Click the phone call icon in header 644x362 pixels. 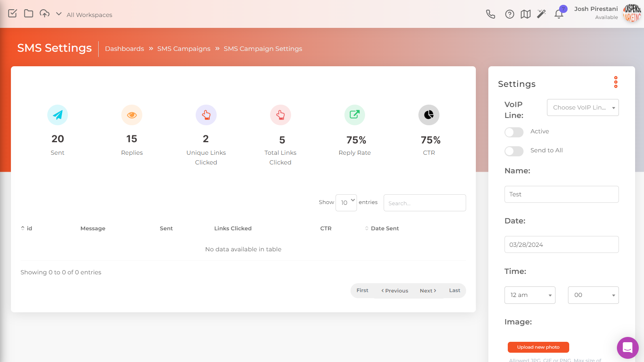tap(490, 15)
